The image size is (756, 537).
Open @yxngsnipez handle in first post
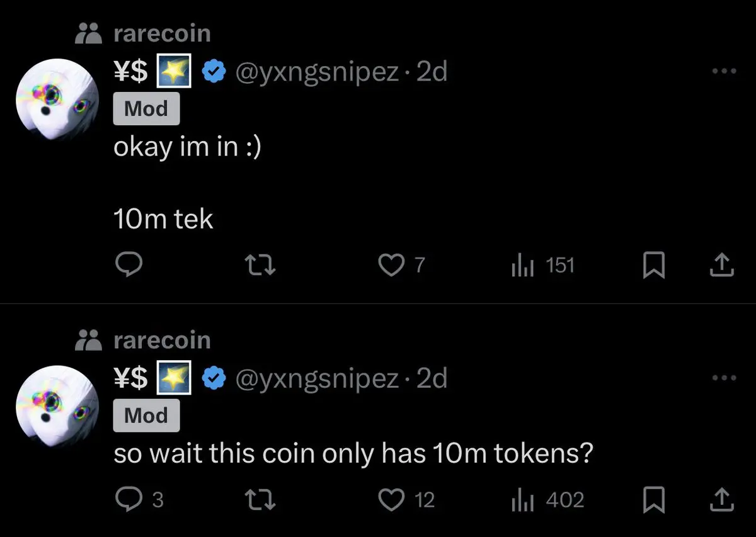[x=317, y=73]
